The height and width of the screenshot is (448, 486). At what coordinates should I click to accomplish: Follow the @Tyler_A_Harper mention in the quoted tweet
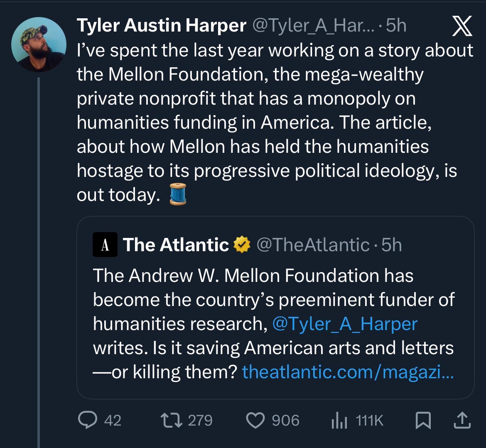pos(344,324)
